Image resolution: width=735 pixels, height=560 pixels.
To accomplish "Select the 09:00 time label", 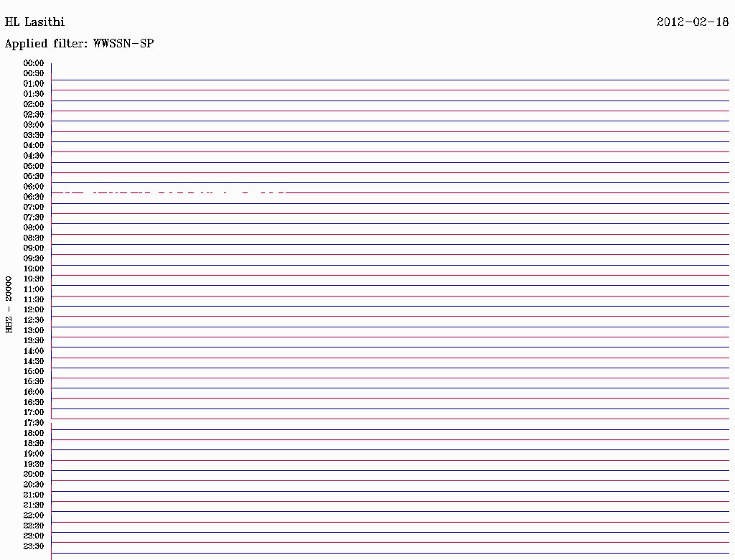I will (x=34, y=248).
